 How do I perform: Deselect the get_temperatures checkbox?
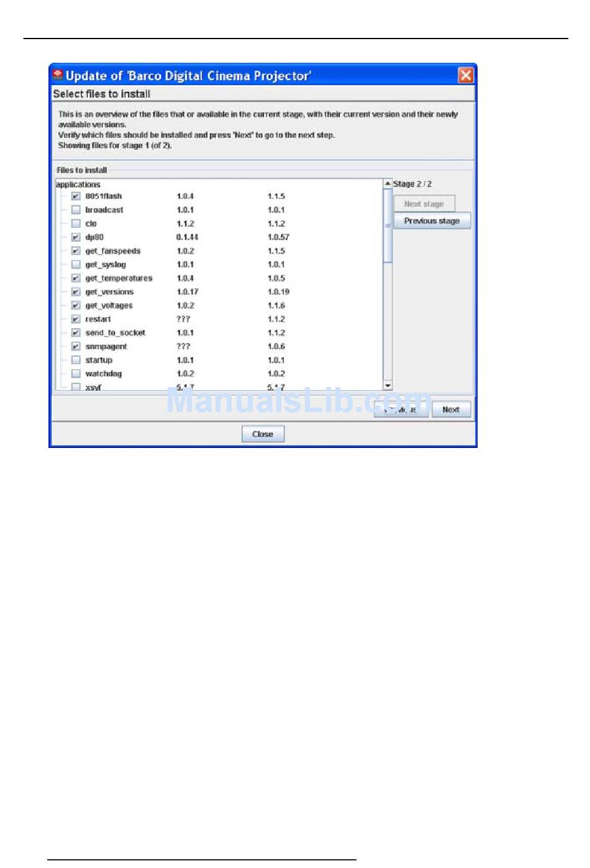pos(76,278)
